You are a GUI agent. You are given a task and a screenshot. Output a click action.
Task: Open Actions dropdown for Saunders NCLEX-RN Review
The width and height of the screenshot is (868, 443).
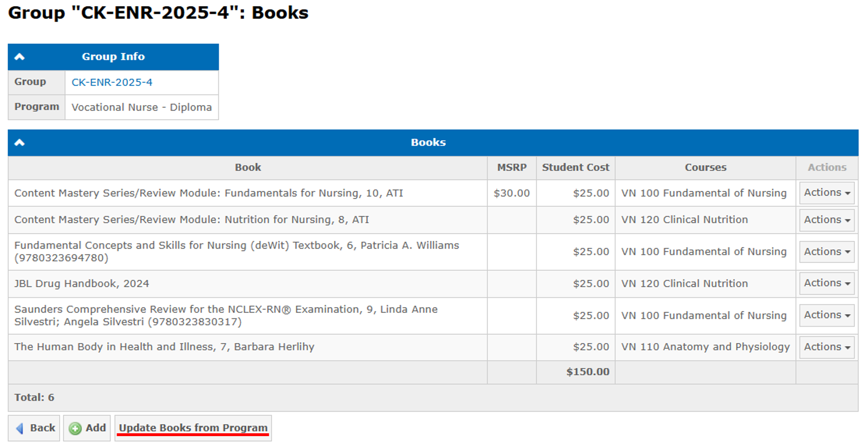(826, 315)
